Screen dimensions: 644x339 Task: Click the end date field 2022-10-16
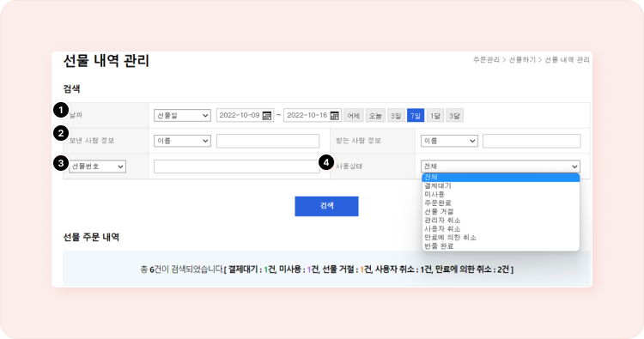(x=313, y=115)
